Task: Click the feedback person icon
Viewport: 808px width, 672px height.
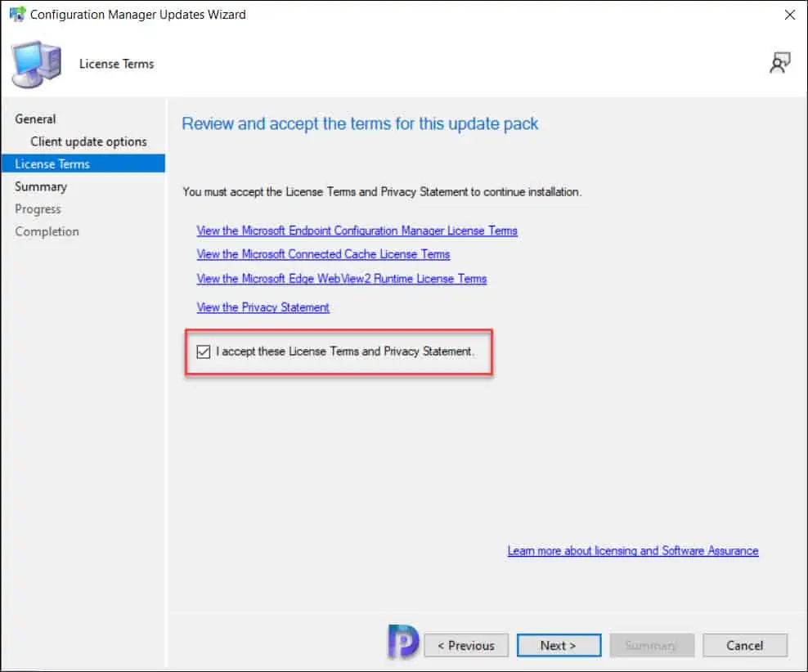Action: (x=779, y=63)
